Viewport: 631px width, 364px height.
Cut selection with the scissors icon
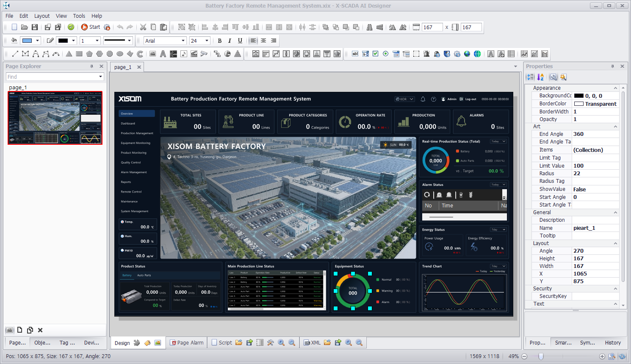(143, 27)
